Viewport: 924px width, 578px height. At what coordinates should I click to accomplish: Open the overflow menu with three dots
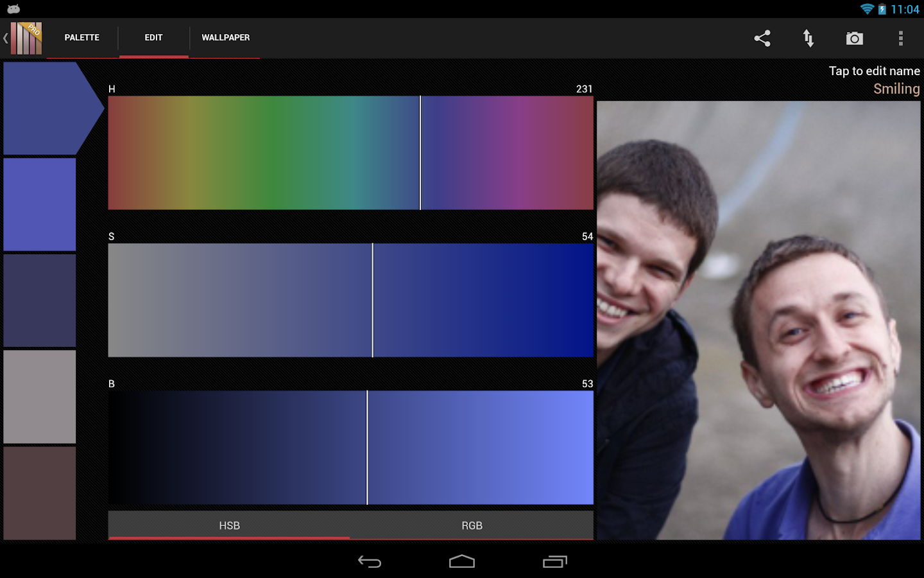click(901, 39)
